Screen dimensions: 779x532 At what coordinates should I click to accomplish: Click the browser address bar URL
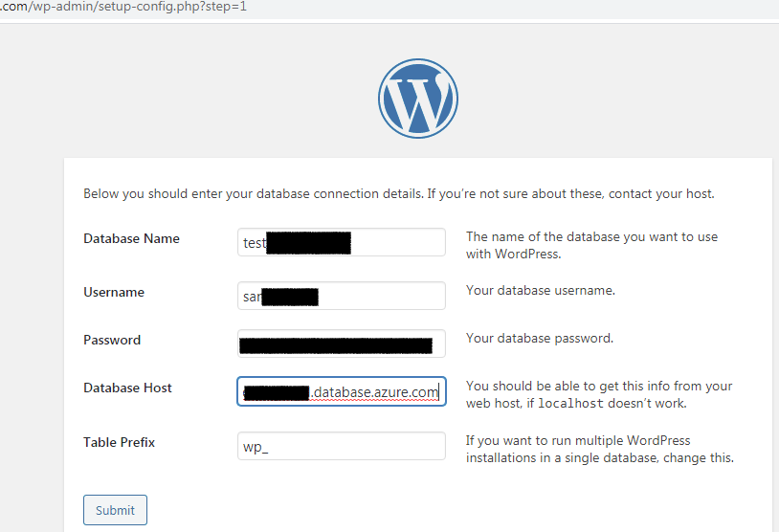(x=123, y=7)
